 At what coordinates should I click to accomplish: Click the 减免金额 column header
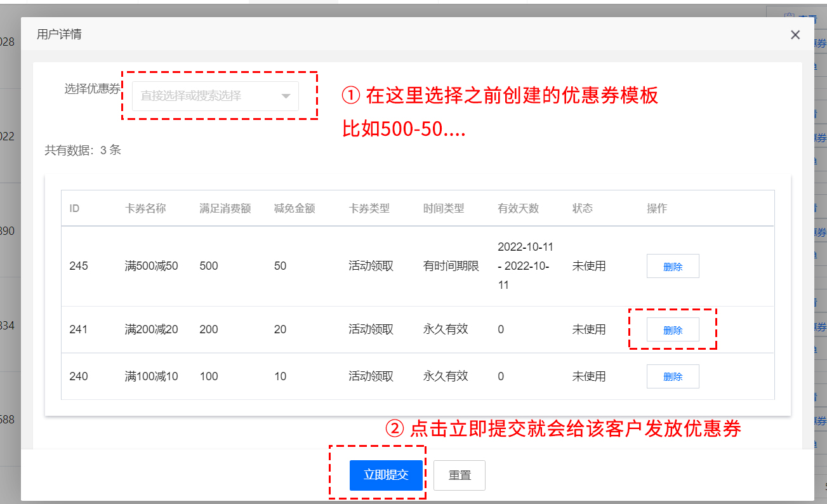(294, 208)
